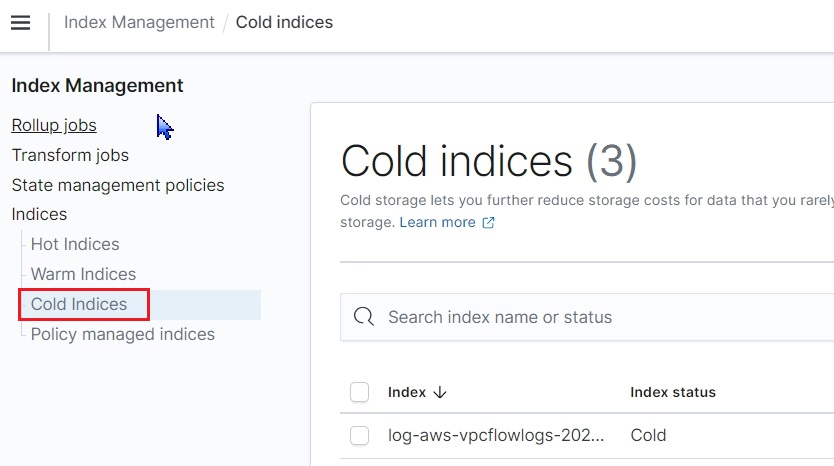Go to Transform jobs
The height and width of the screenshot is (466, 834).
[70, 156]
